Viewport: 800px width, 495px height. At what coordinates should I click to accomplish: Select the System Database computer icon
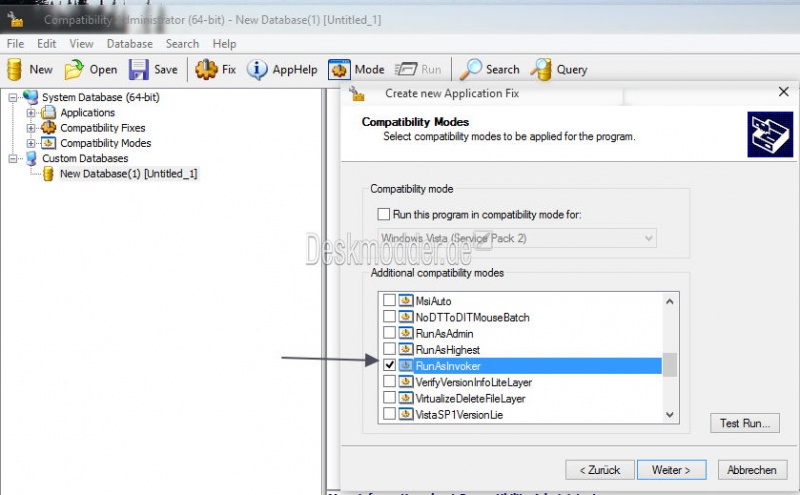click(x=31, y=97)
